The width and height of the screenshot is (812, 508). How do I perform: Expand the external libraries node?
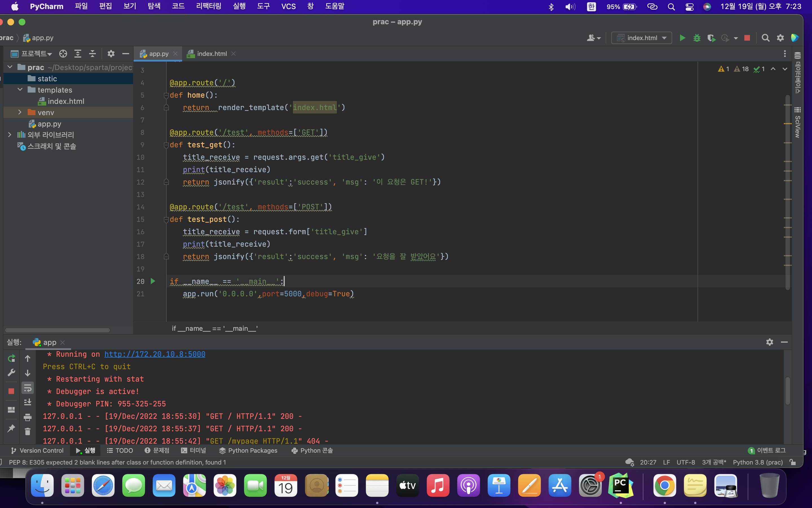[x=10, y=135]
